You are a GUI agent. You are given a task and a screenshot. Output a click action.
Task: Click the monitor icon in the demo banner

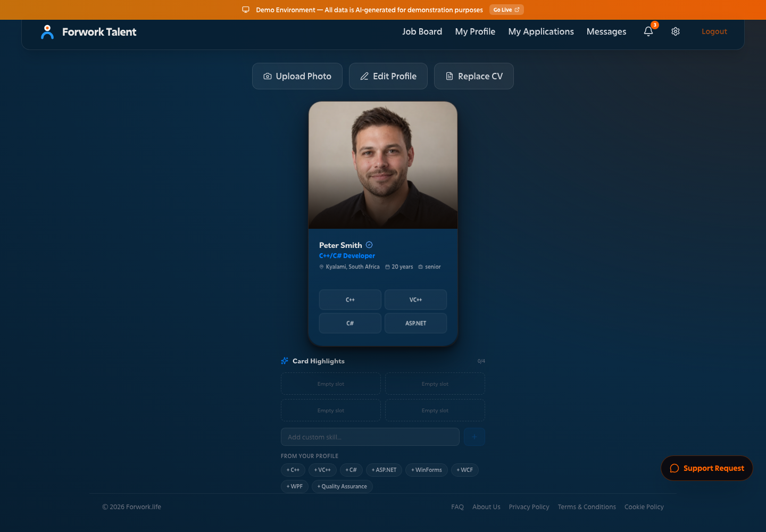coord(246,10)
